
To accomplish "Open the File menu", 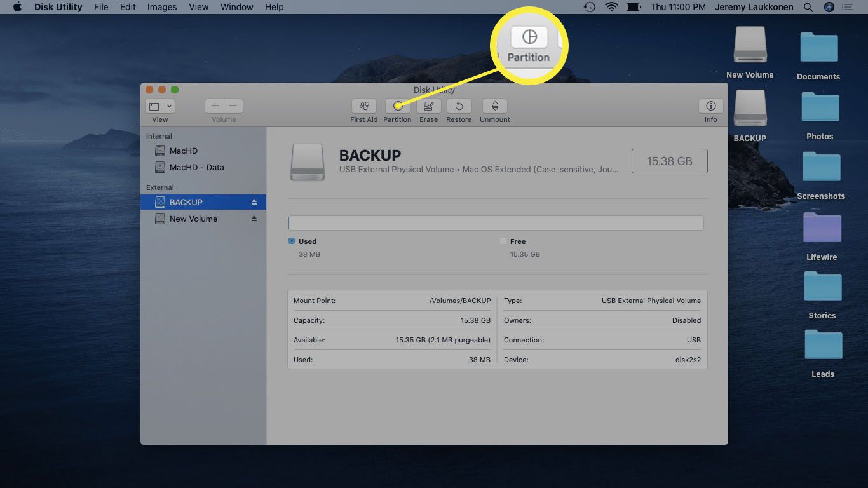I will [100, 7].
